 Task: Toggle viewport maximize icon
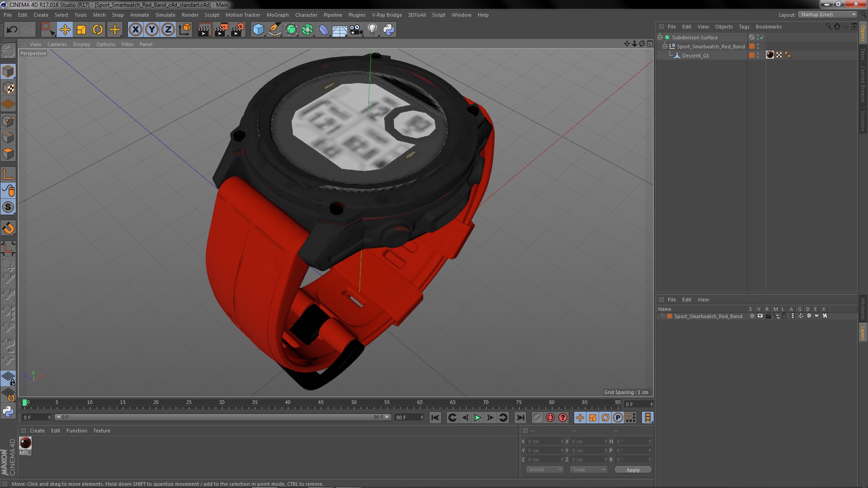[x=650, y=44]
